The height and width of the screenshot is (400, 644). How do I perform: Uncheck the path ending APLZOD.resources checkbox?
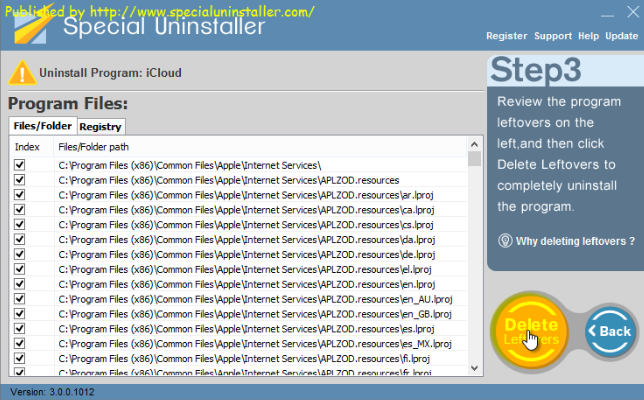(19, 180)
